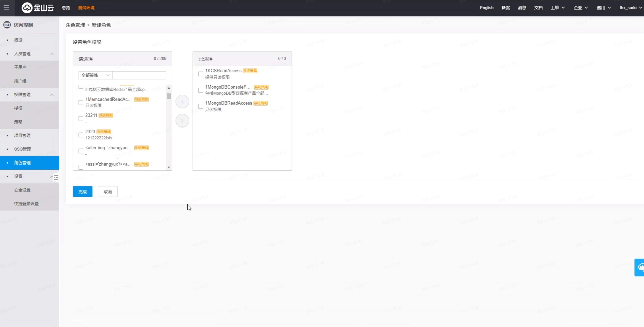644x327 pixels.
Task: Open the hamburger menu icon
Action: 6,8
